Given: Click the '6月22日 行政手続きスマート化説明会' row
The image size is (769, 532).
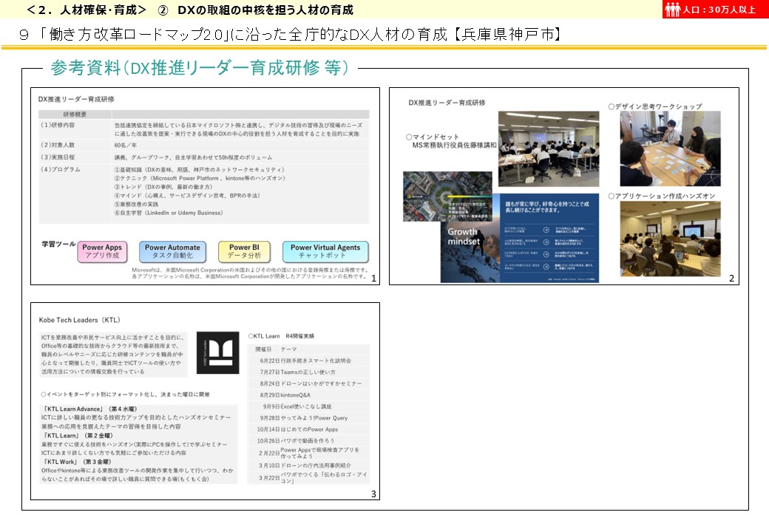Looking at the screenshot, I should (x=309, y=361).
